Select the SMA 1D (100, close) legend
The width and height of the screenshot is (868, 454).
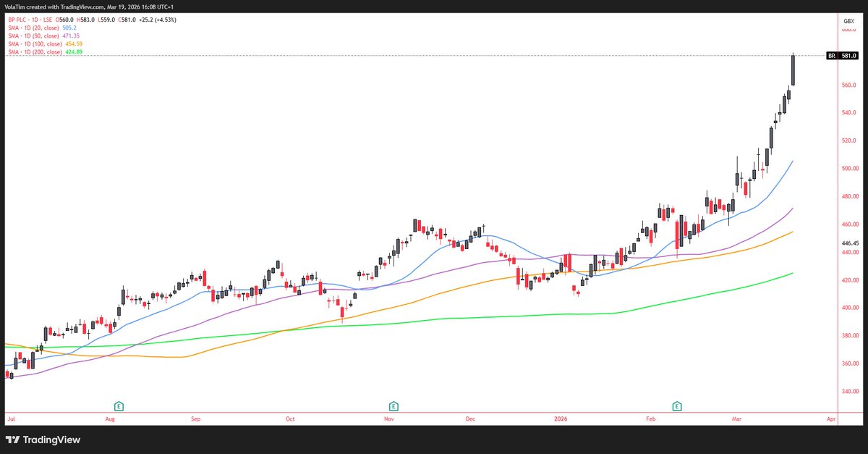point(35,44)
